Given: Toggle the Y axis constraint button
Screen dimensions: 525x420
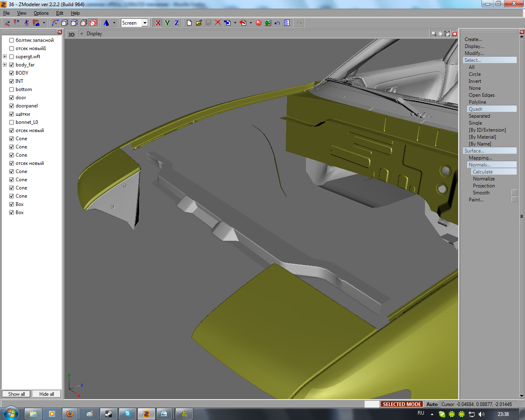Looking at the screenshot, I should click(x=167, y=23).
